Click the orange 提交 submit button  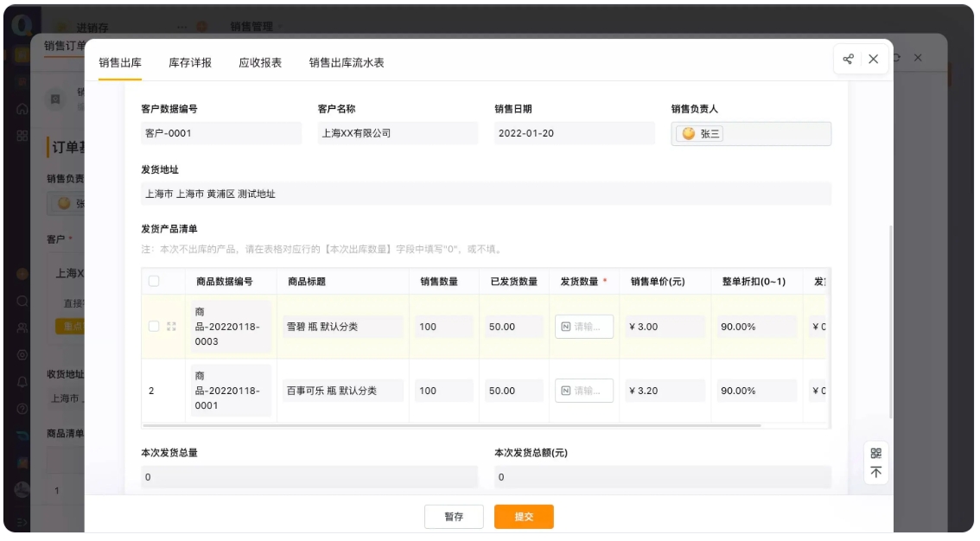click(x=524, y=516)
